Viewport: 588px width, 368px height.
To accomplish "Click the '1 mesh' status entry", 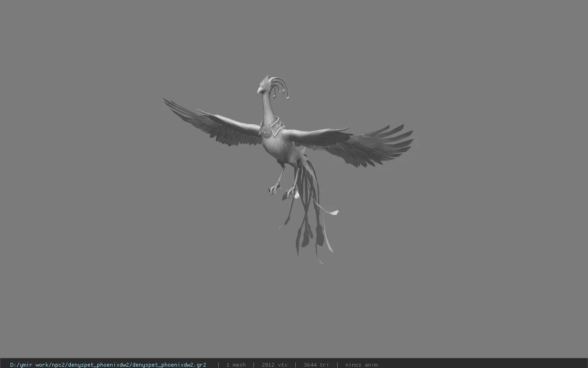I will pyautogui.click(x=236, y=365).
